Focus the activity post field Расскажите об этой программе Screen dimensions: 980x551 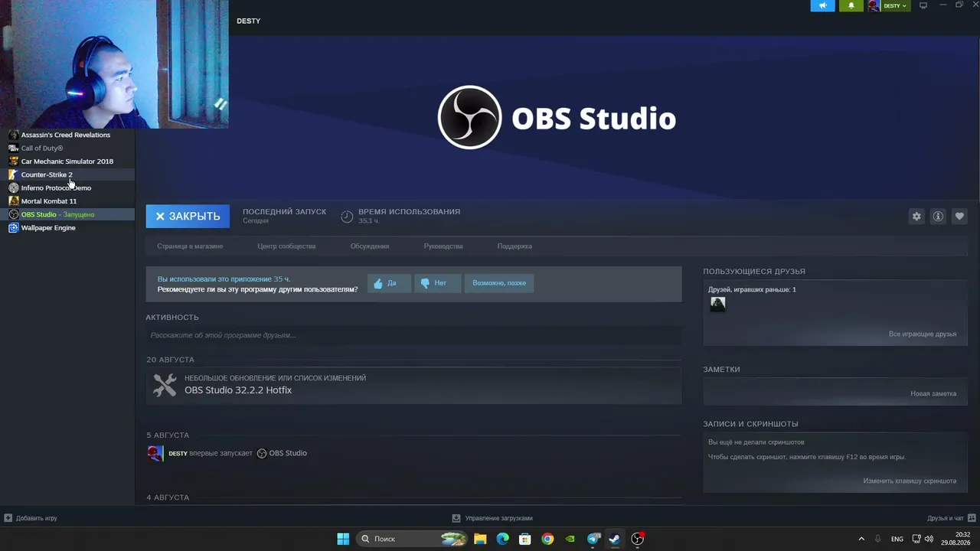(x=413, y=335)
